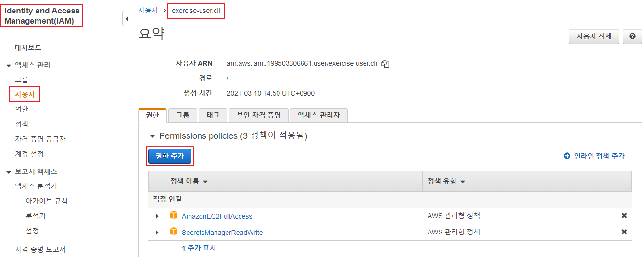Detach the AmazonEC2FullAccess policy with its X
Screen dimensions: 644x257
[624, 216]
